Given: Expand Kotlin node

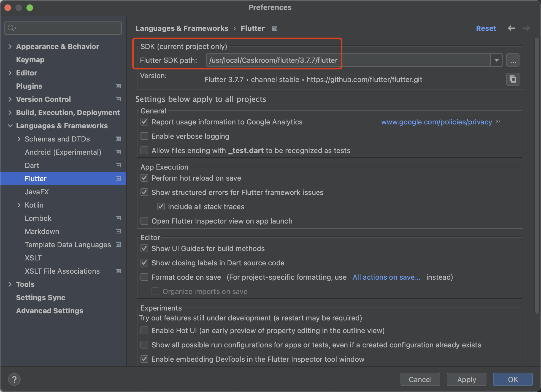Looking at the screenshot, I should [x=19, y=205].
